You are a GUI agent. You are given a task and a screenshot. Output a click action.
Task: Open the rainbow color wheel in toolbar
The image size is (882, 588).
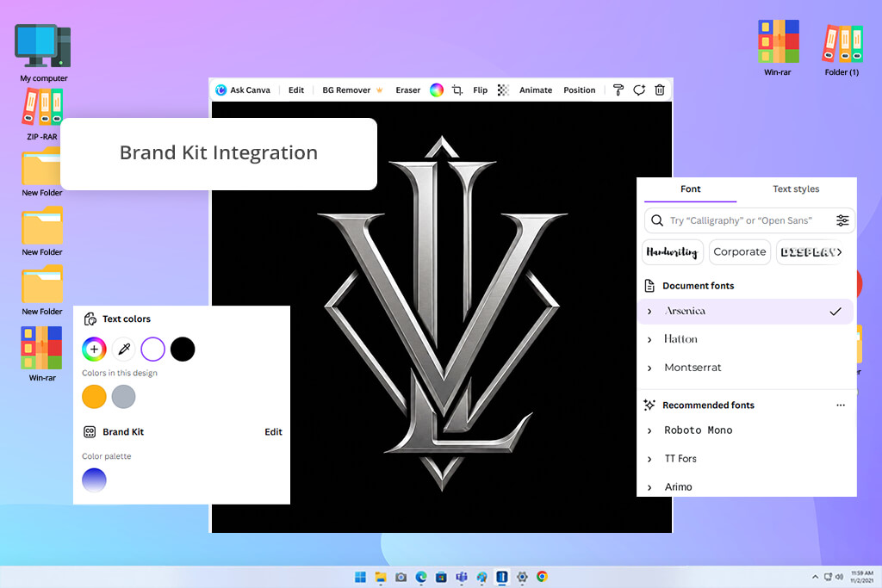coord(437,90)
